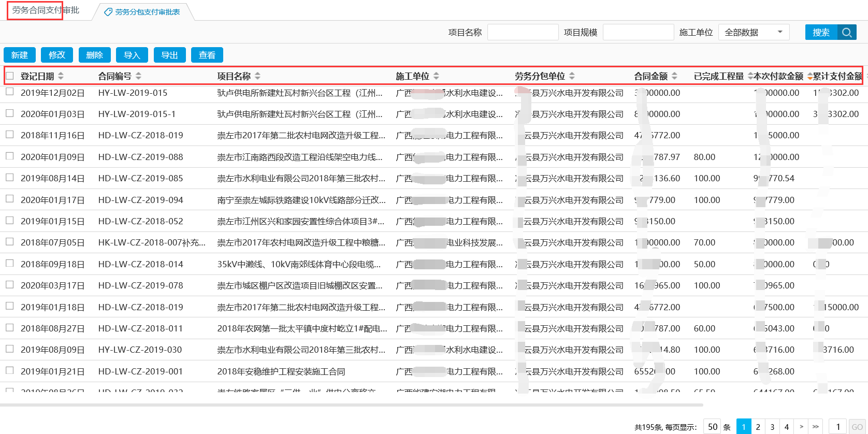Click the search magnifier icon
The height and width of the screenshot is (434, 868).
tap(847, 32)
